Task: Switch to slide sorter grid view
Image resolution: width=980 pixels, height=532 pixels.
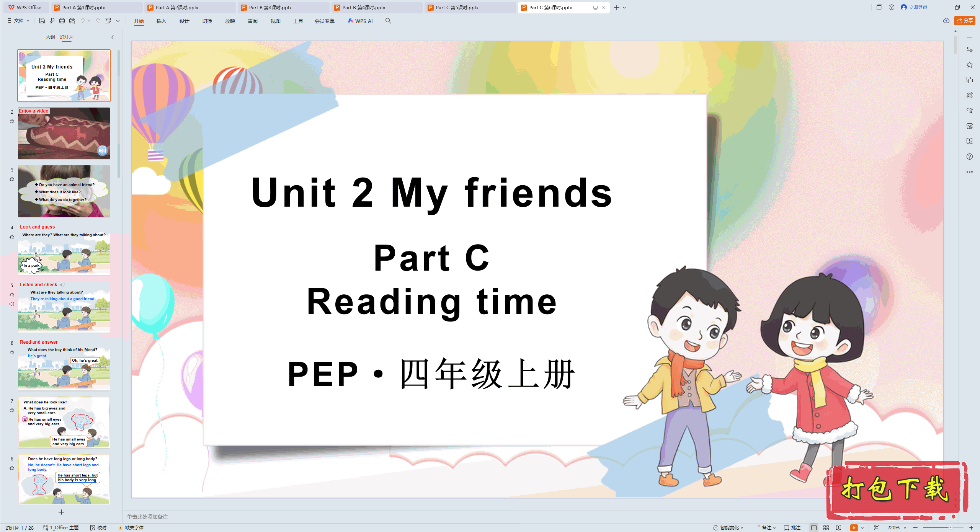Action: pos(826,528)
